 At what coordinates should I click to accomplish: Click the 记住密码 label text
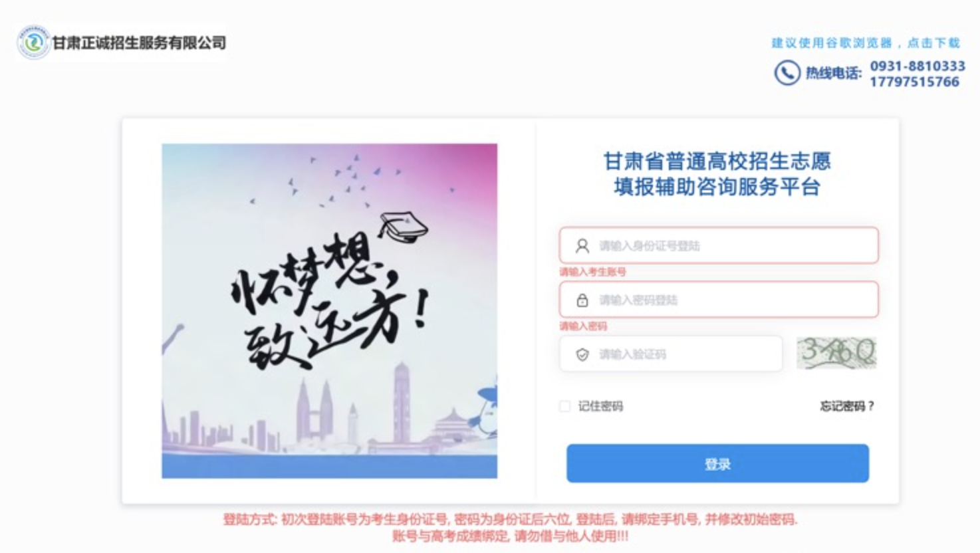[x=600, y=406]
